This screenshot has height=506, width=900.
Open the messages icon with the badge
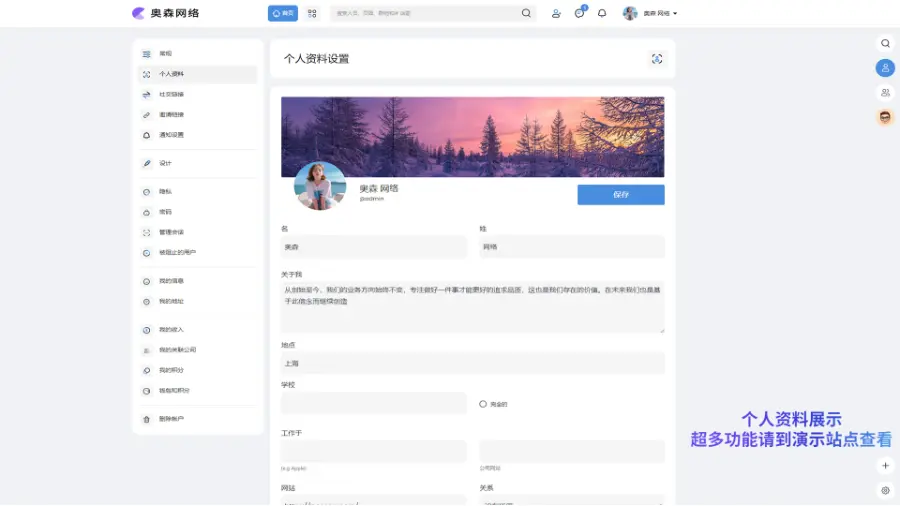click(x=579, y=13)
